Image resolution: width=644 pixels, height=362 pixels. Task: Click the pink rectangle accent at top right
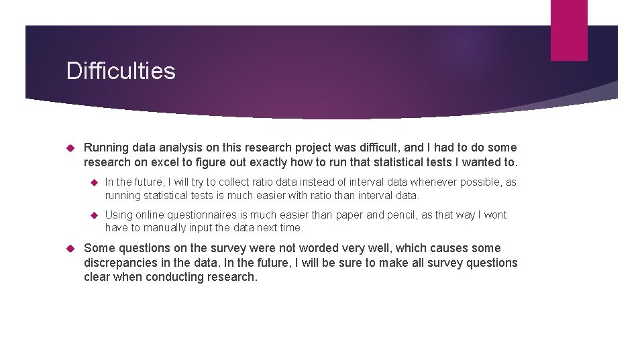click(569, 30)
